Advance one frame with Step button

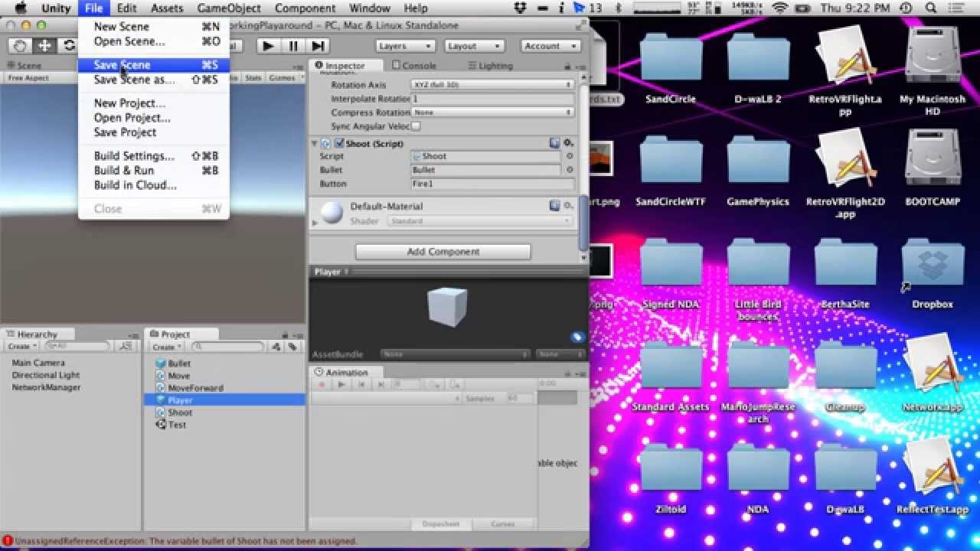coord(316,46)
